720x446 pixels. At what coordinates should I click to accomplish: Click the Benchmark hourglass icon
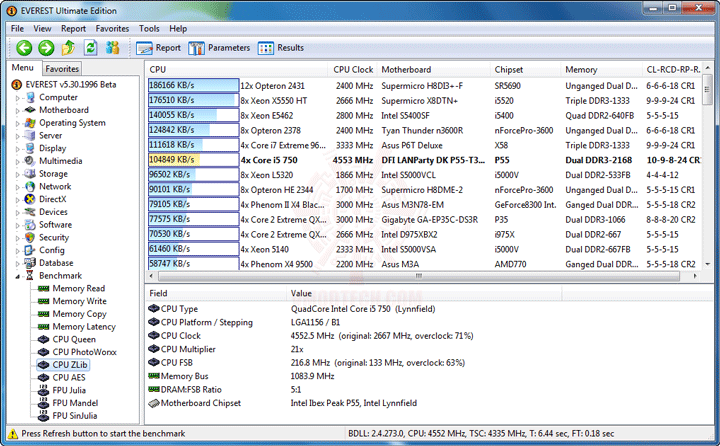coord(30,276)
